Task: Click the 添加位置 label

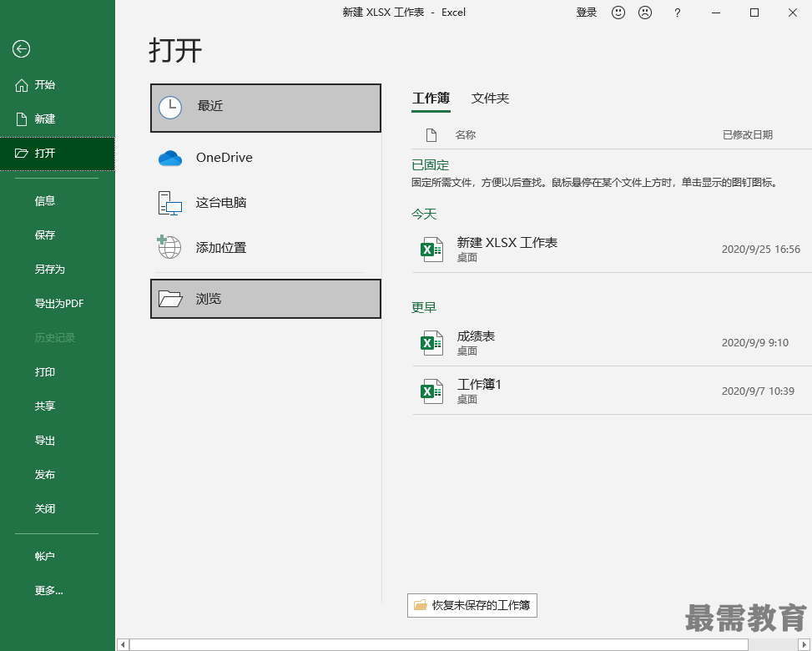Action: pyautogui.click(x=221, y=248)
